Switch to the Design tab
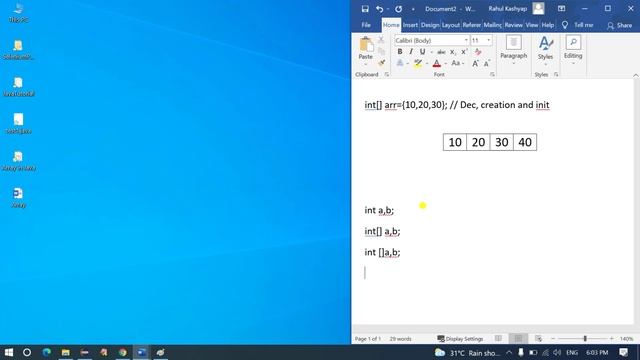This screenshot has width=640, height=360. pos(430,25)
